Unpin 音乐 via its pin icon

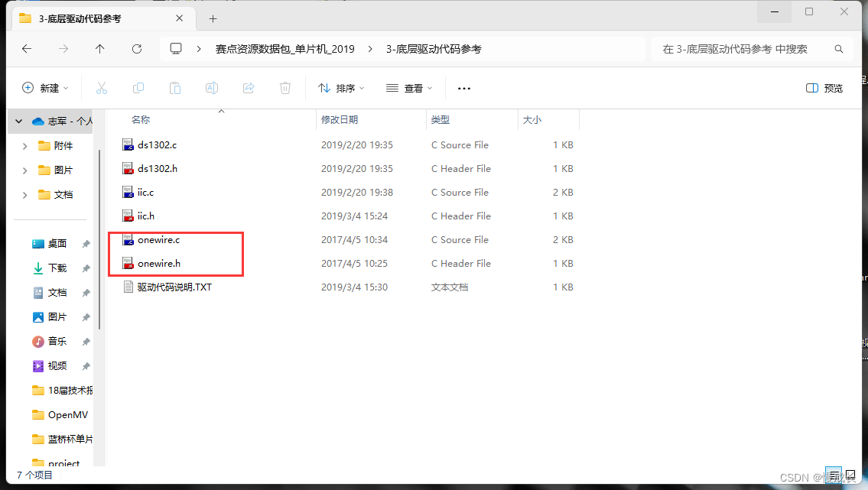tap(86, 342)
